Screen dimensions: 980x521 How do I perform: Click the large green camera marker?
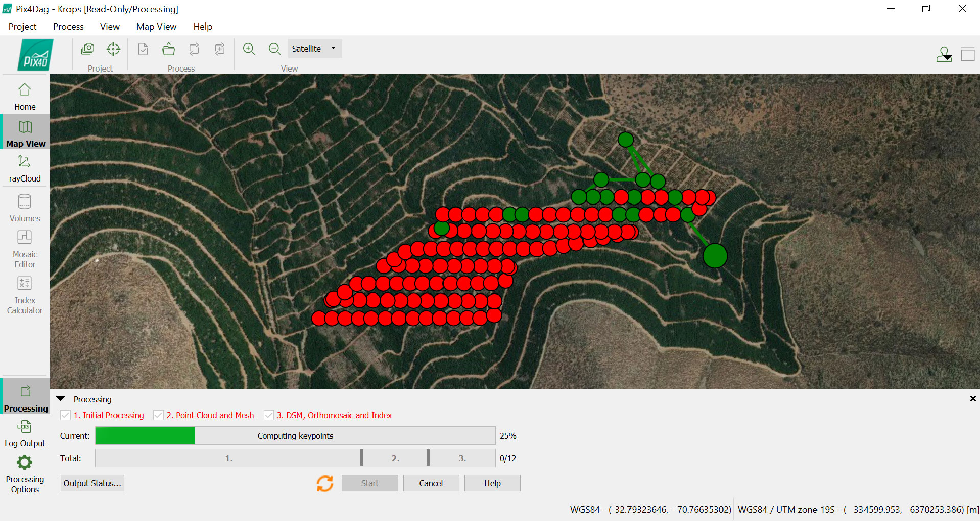point(715,256)
